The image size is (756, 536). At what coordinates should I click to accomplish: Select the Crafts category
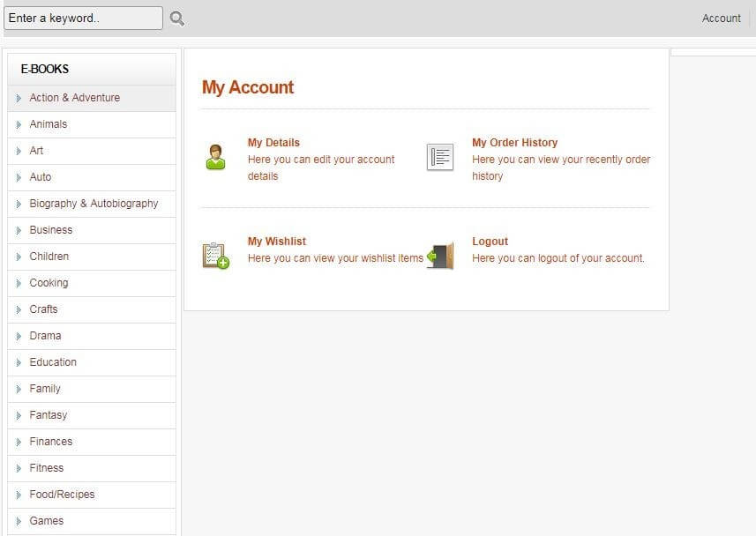click(43, 309)
